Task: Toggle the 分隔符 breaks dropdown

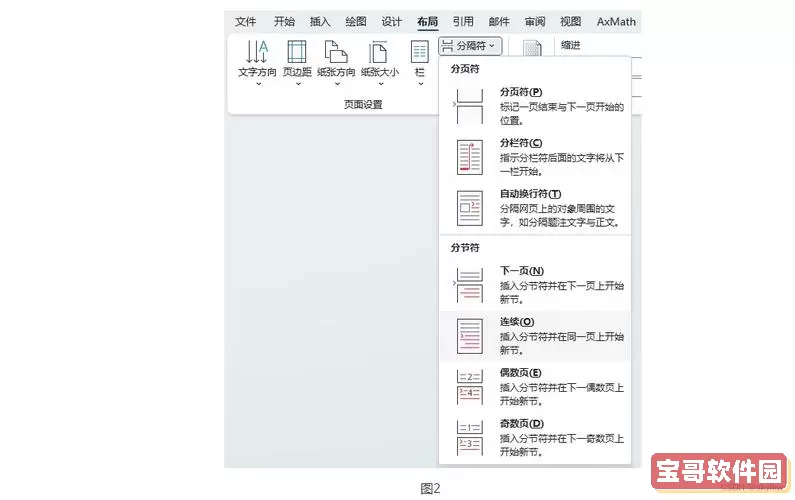Action: (470, 46)
